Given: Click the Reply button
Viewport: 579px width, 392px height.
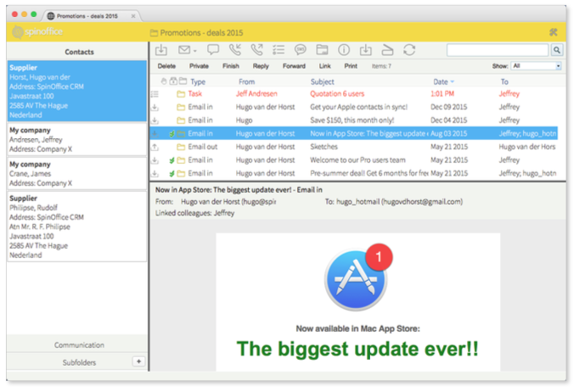Looking at the screenshot, I should (261, 66).
